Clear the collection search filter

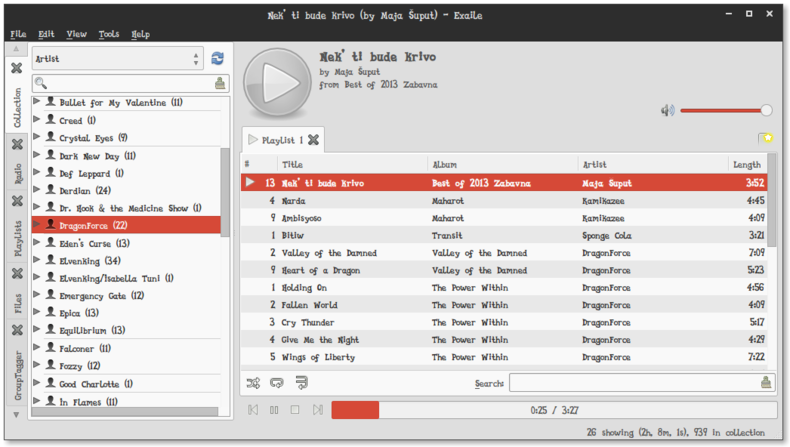[x=220, y=84]
